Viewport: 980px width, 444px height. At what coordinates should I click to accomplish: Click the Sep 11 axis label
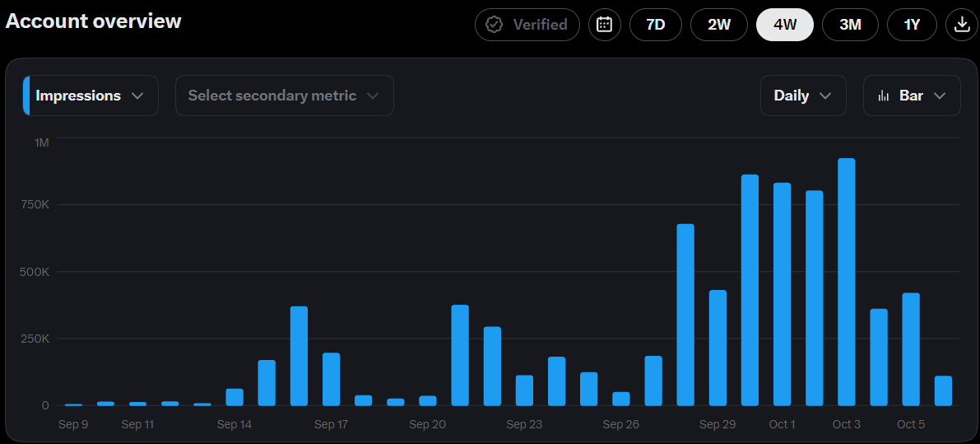click(137, 424)
